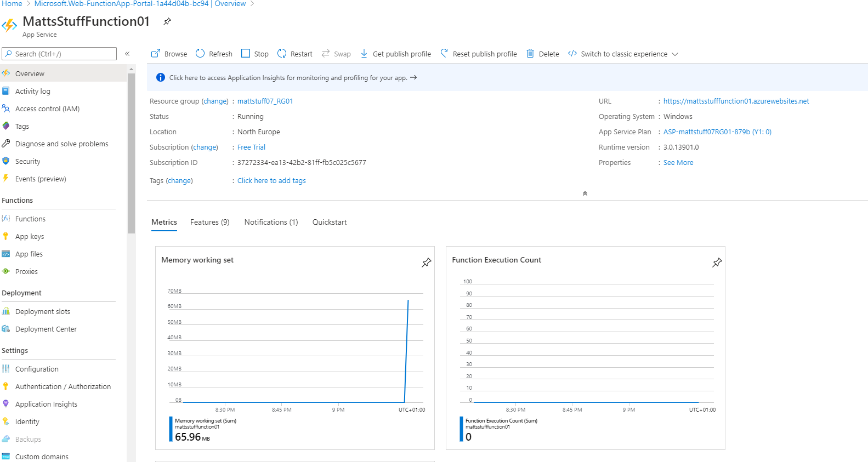Click the left menu scrollbar
Viewport: 868px width, 462px height.
(131, 153)
